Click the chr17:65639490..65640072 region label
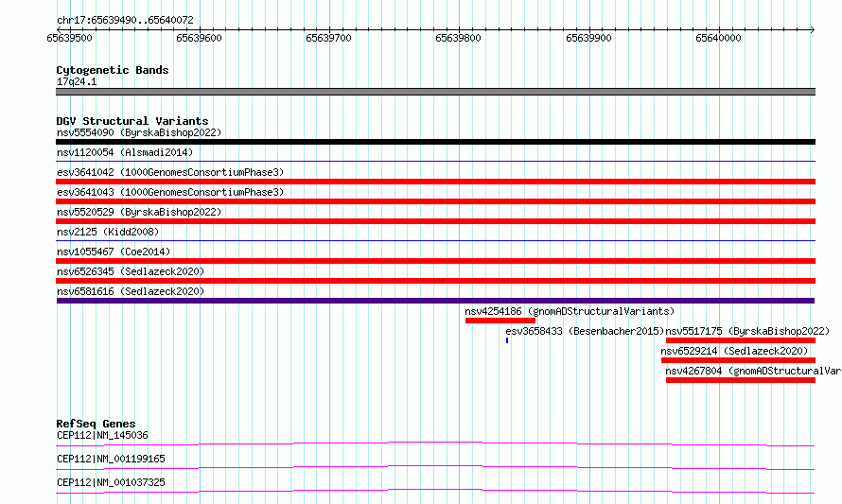Screen dimensions: 842x504 (x=125, y=20)
